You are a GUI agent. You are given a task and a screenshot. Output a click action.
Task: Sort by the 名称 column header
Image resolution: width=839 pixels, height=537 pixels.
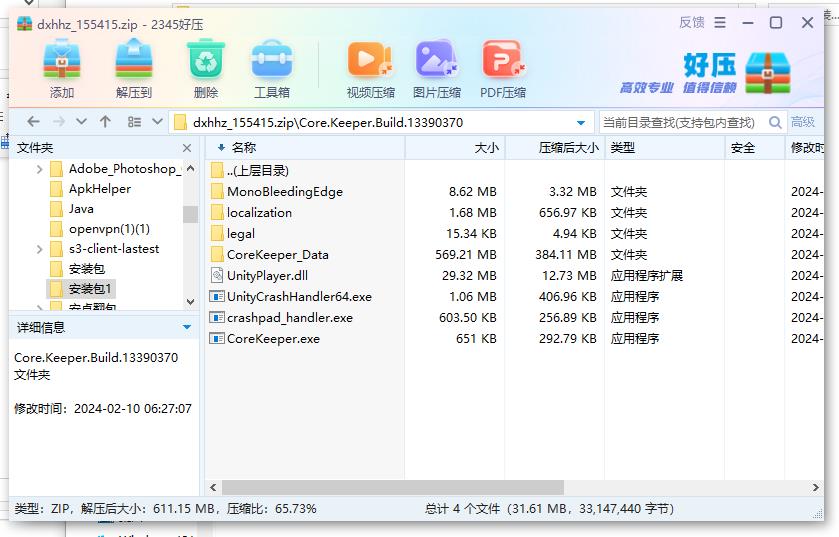[x=305, y=148]
